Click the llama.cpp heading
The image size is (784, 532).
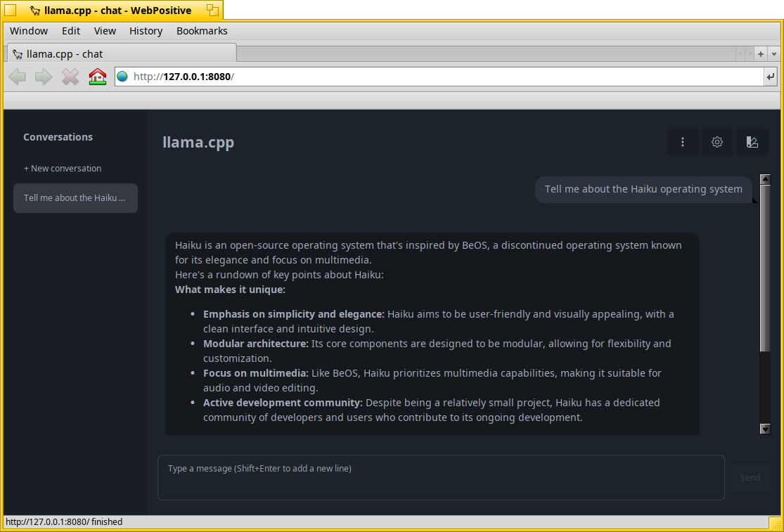(x=198, y=143)
